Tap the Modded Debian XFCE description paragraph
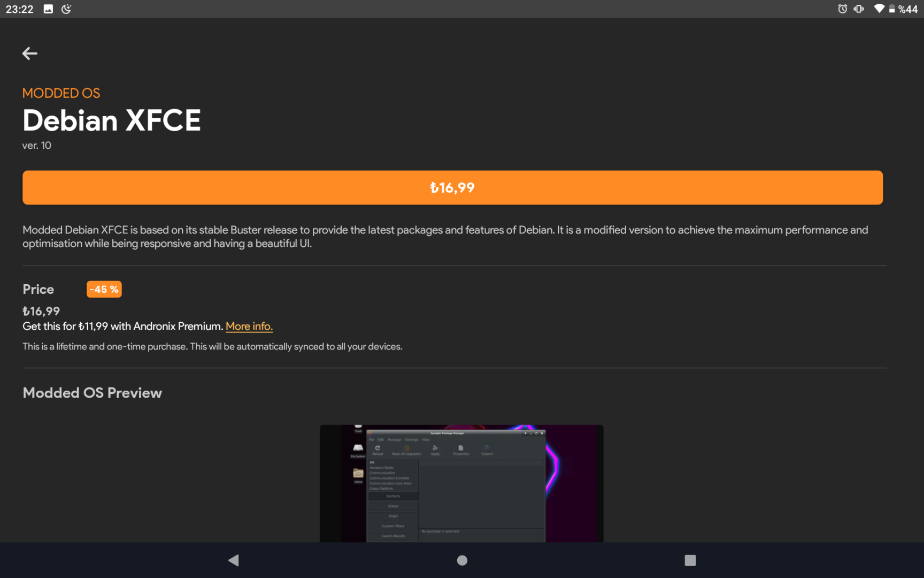Viewport: 924px width, 578px height. coord(445,237)
